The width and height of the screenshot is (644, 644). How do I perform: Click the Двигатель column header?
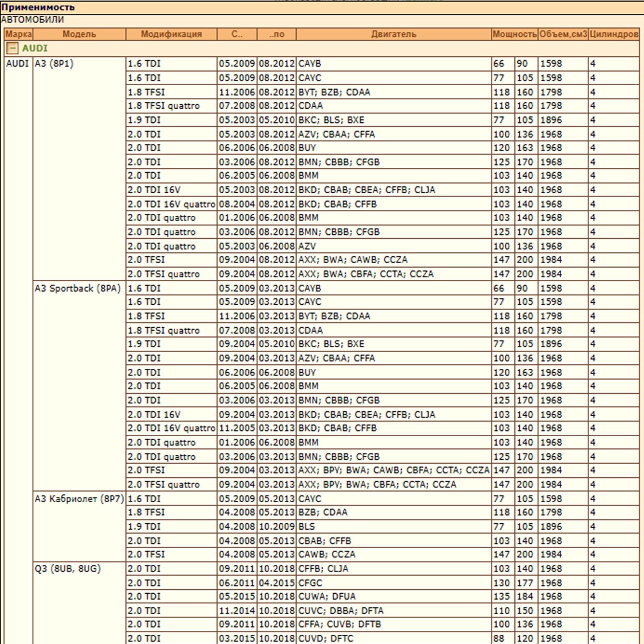coord(393,34)
